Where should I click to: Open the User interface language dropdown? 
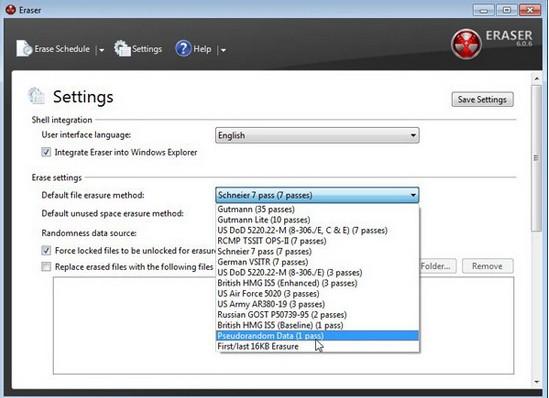pyautogui.click(x=317, y=135)
